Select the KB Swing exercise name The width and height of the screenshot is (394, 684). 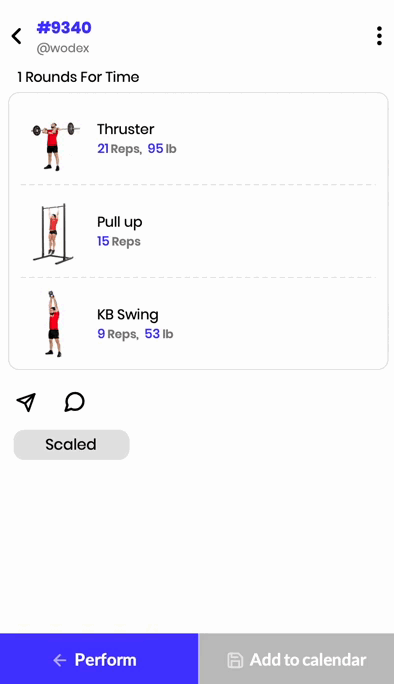pyautogui.click(x=128, y=315)
